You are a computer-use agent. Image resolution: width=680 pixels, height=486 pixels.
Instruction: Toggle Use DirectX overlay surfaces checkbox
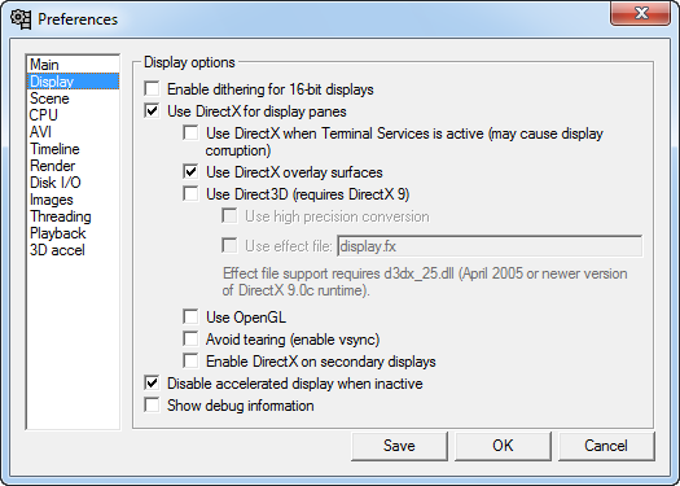pyautogui.click(x=191, y=172)
